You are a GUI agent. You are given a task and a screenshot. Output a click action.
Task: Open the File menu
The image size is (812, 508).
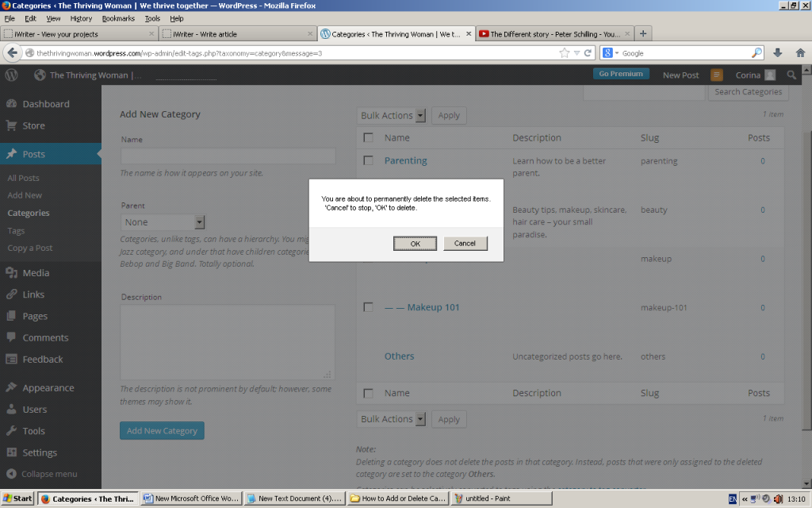(10, 19)
